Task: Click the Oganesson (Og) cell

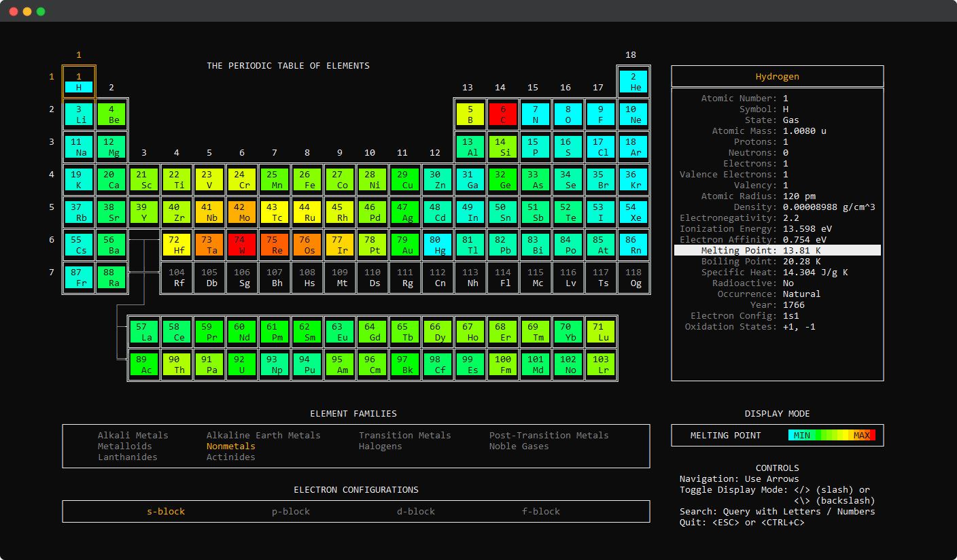Action: 633,277
